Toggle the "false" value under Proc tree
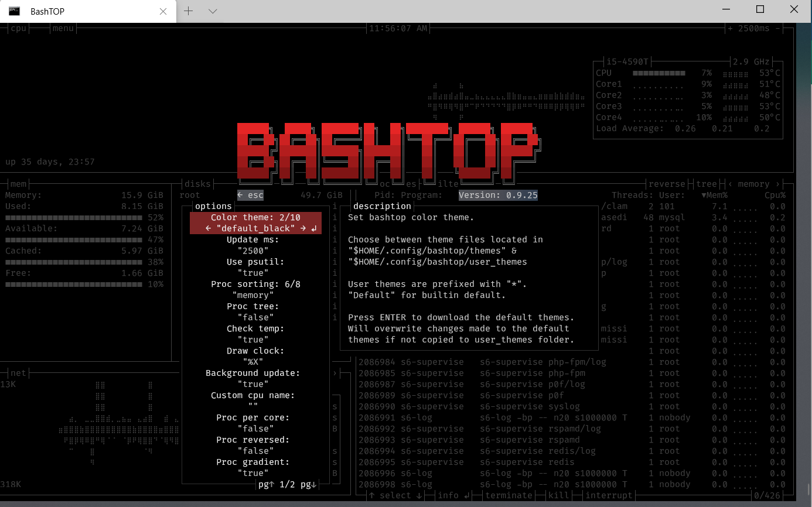812x507 pixels. [255, 317]
